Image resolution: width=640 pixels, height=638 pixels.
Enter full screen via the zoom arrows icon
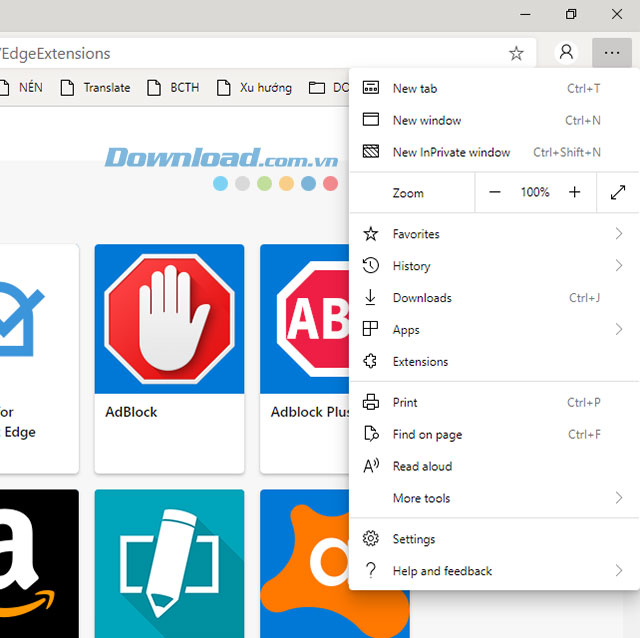pos(618,192)
